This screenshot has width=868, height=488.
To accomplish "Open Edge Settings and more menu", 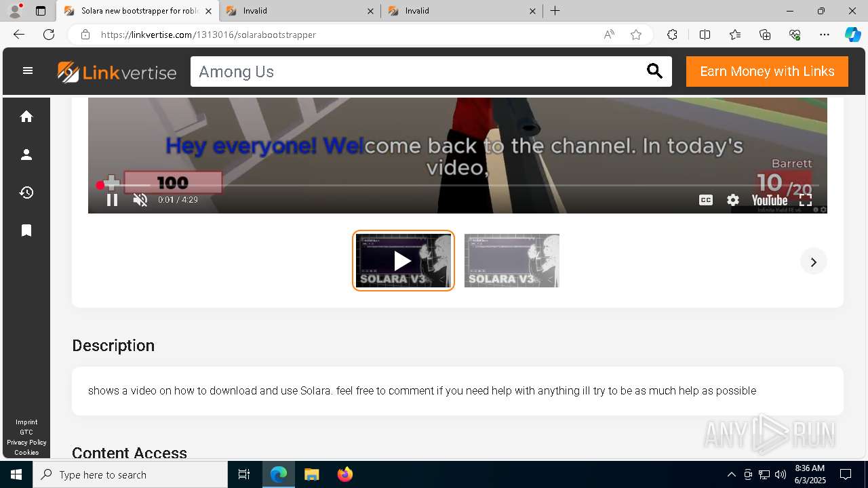I will (825, 35).
